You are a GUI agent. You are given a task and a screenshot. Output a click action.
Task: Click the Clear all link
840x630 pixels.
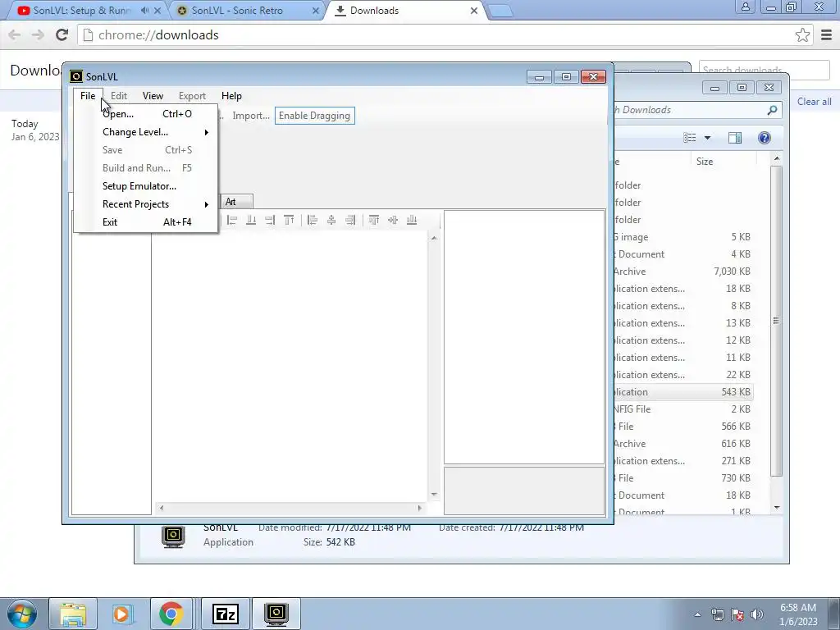coord(814,102)
